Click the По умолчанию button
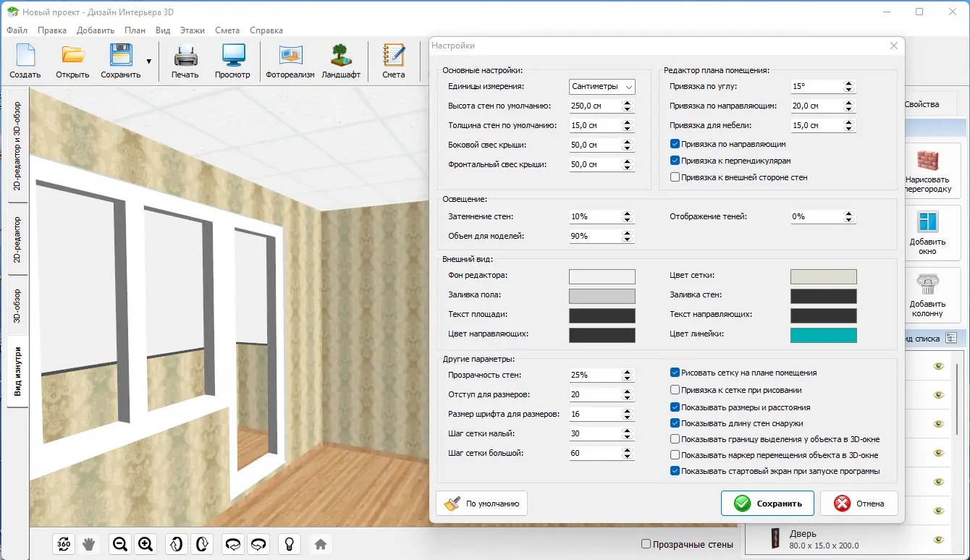970x560 pixels. [482, 504]
